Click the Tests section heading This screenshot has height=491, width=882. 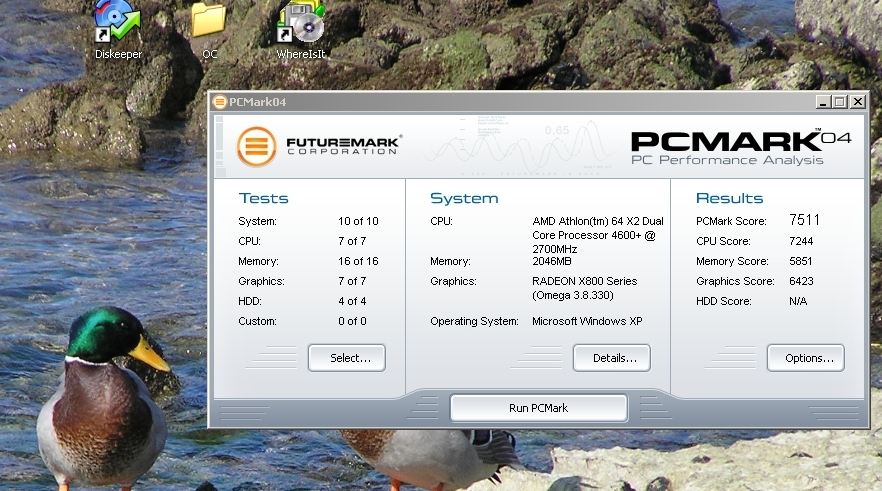[263, 198]
